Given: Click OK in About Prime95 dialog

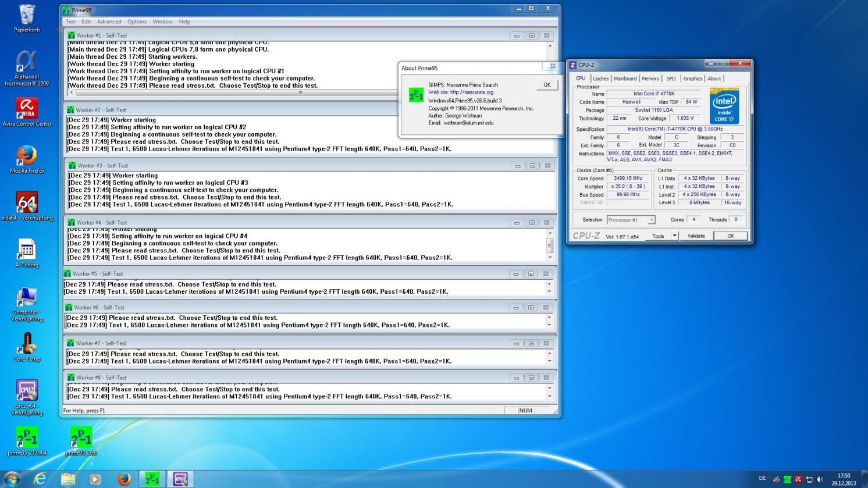Looking at the screenshot, I should point(546,85).
